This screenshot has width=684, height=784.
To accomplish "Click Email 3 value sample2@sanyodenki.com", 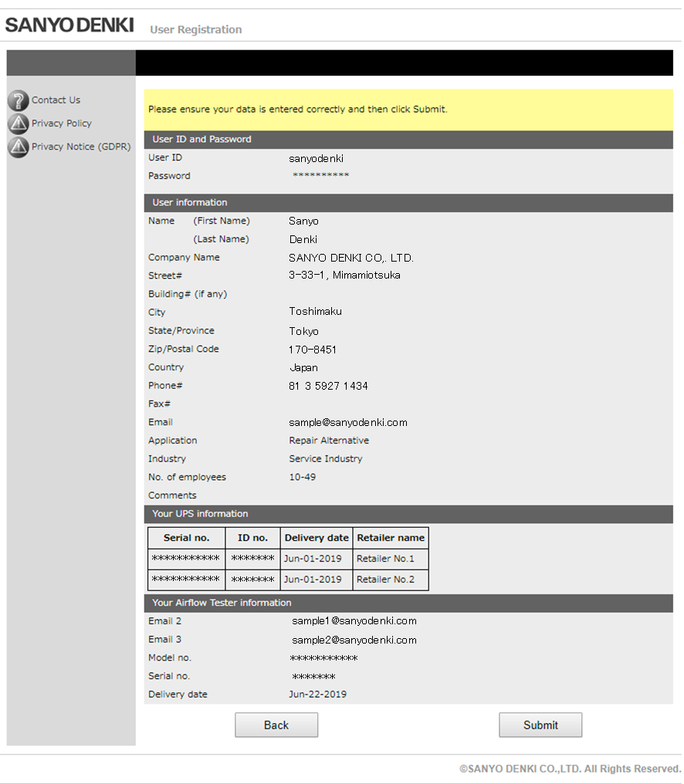I will pyautogui.click(x=354, y=640).
